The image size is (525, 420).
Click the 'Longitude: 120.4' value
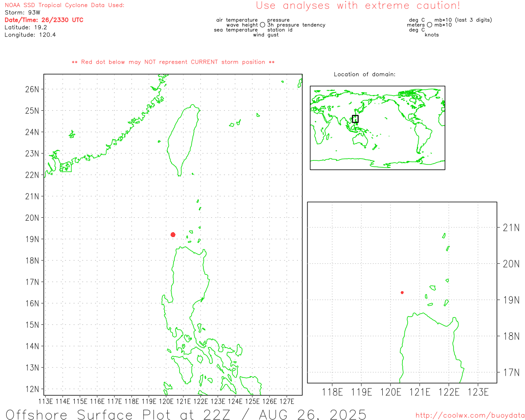(30, 35)
